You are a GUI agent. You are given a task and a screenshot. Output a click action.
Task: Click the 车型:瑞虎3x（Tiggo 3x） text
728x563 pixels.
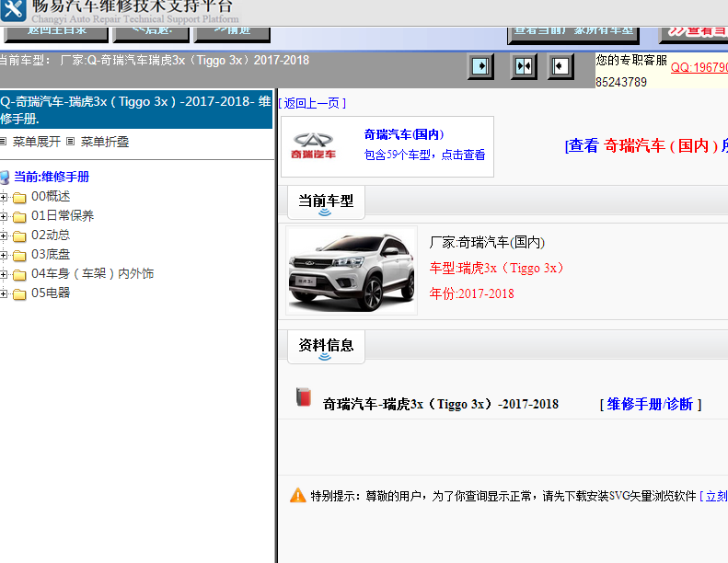[x=496, y=268]
